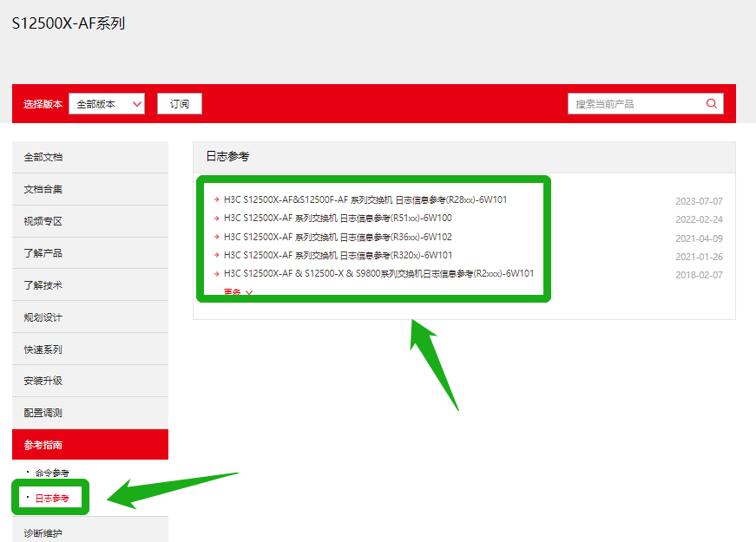Viewport: 756px width, 542px height.
Task: Open 规划设计 sidebar entry
Action: pyautogui.click(x=90, y=317)
